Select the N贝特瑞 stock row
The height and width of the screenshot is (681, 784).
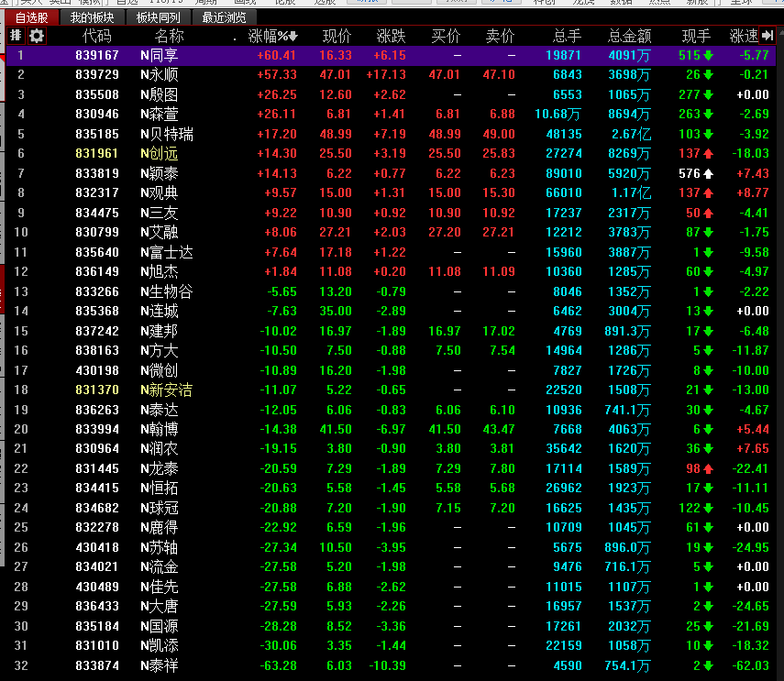click(167, 134)
